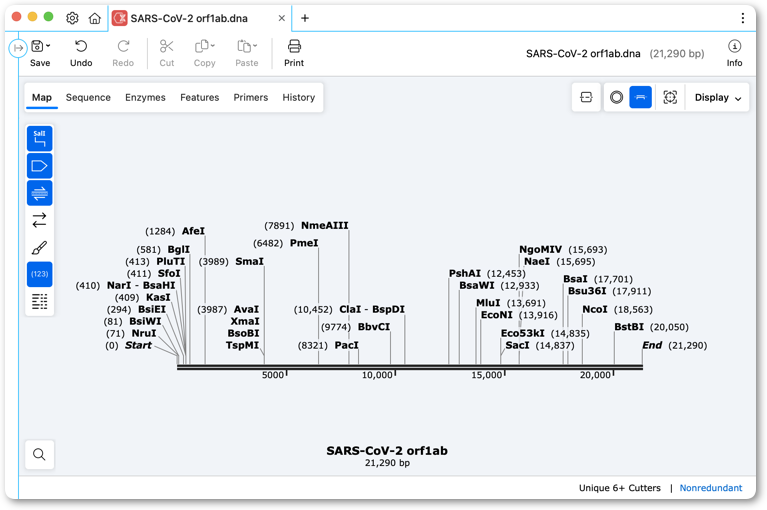
Task: Toggle the show features arrow button
Action: pyautogui.click(x=39, y=166)
